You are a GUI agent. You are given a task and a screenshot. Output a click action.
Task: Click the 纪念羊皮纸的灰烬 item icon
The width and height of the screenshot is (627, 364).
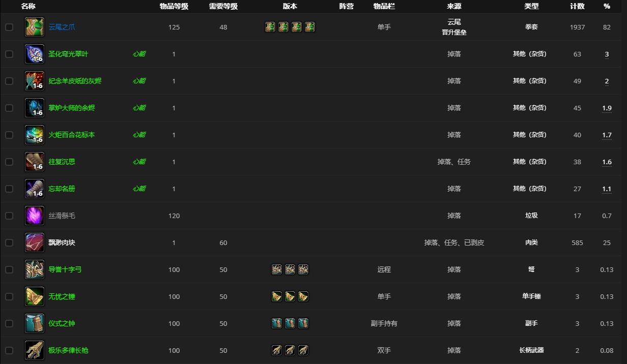pyautogui.click(x=34, y=80)
